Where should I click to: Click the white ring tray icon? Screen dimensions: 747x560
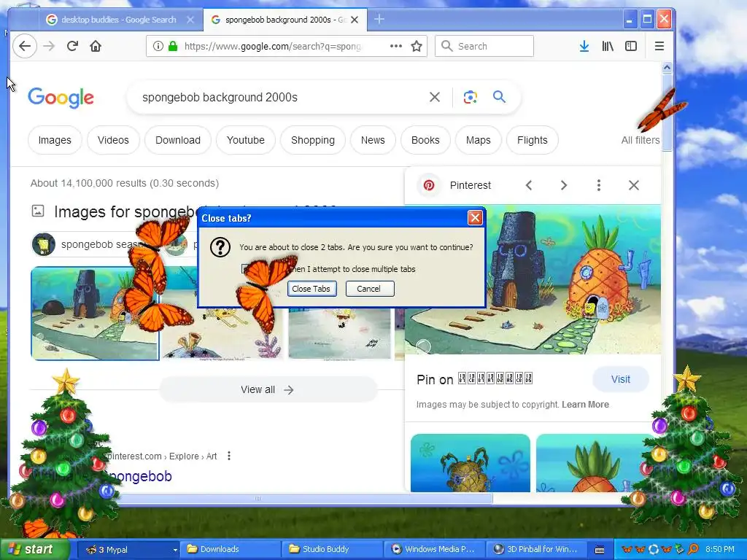(x=654, y=549)
